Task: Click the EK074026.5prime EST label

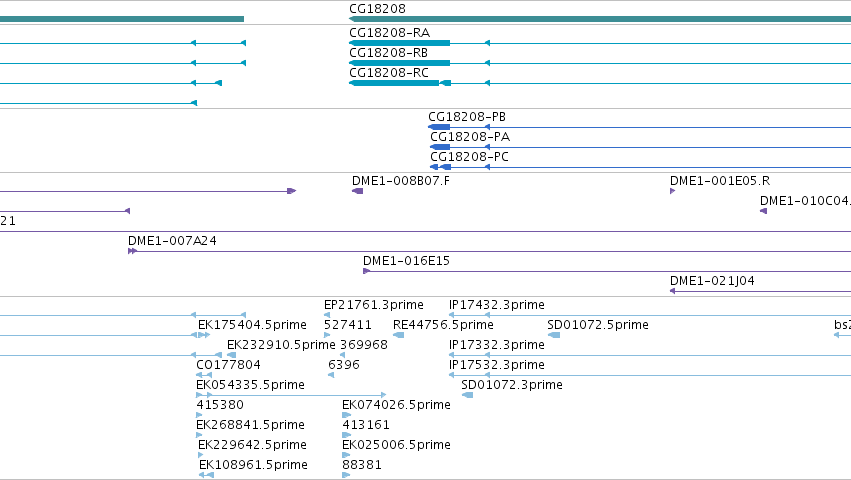Action: 396,405
